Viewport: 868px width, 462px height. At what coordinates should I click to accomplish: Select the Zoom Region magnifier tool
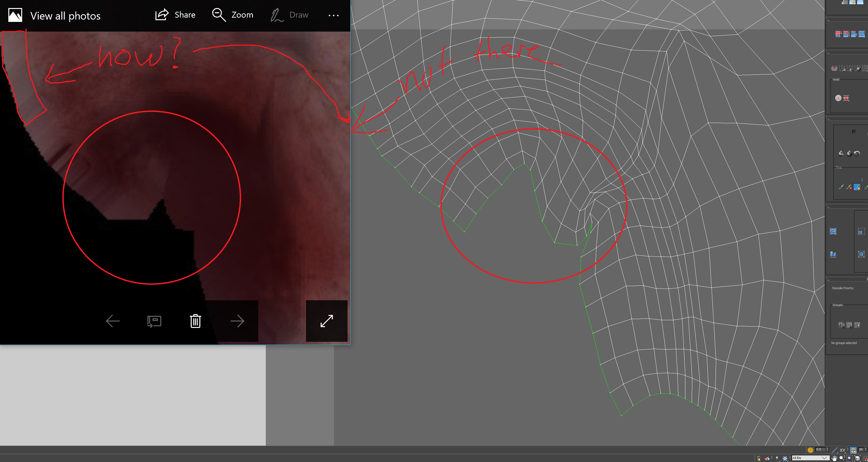(x=850, y=459)
